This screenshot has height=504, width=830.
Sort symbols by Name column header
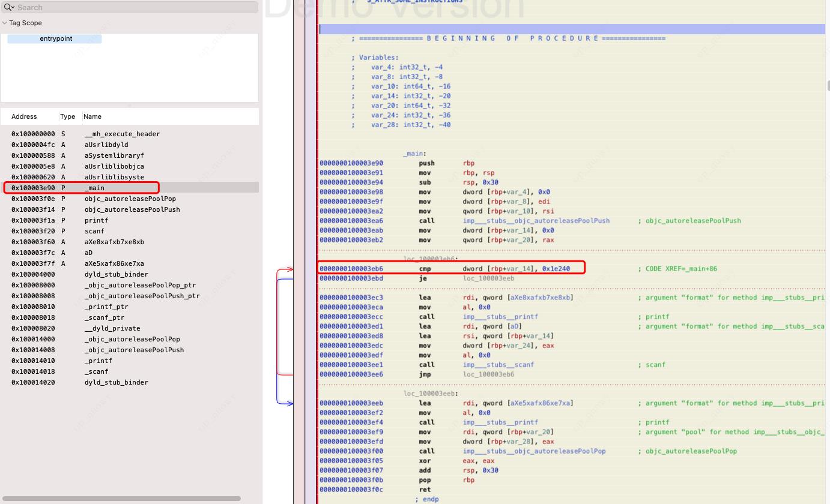tap(92, 116)
